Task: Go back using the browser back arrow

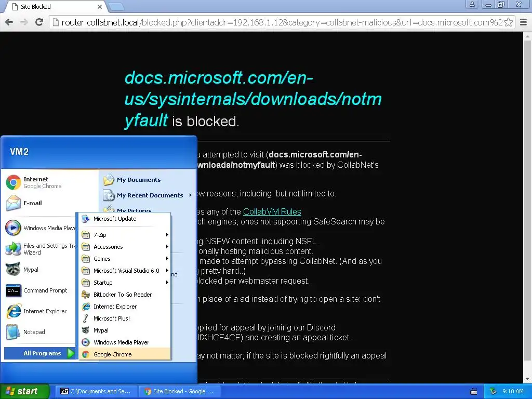Action: pos(9,22)
